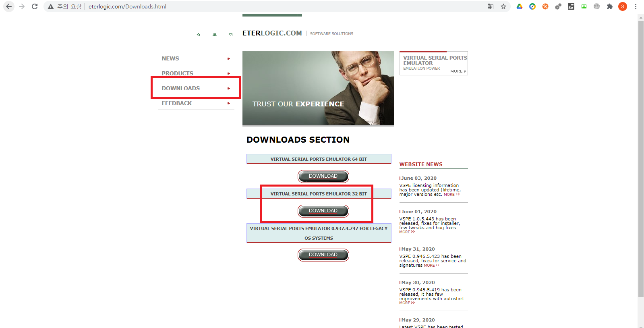Click the sitemap icon in header
Viewport: 644px width, 328px height.
(x=215, y=35)
